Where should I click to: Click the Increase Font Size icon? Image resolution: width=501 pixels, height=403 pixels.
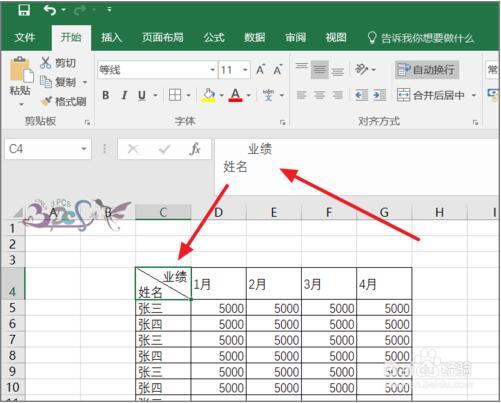point(260,70)
